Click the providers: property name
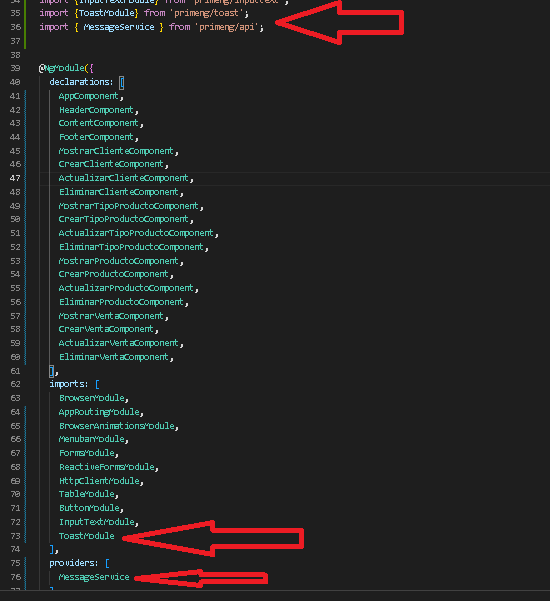550x601 pixels. click(x=74, y=563)
